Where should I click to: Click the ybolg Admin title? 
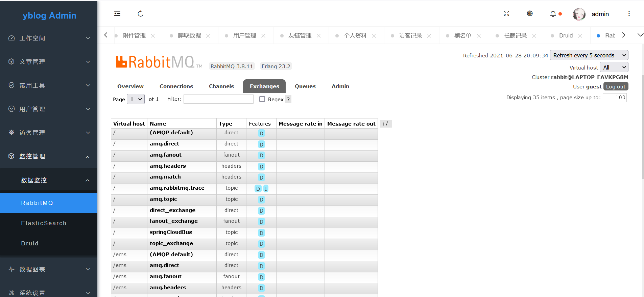(49, 16)
